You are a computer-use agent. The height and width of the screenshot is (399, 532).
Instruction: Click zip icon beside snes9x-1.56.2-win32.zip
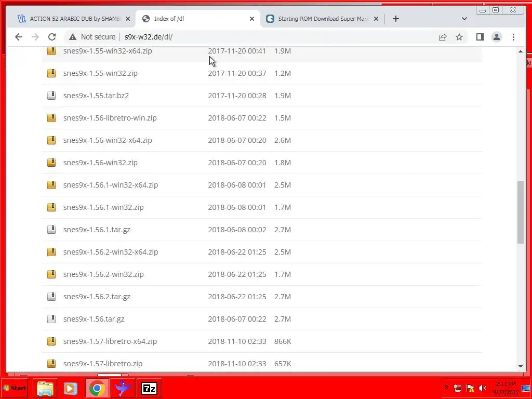pyautogui.click(x=51, y=274)
